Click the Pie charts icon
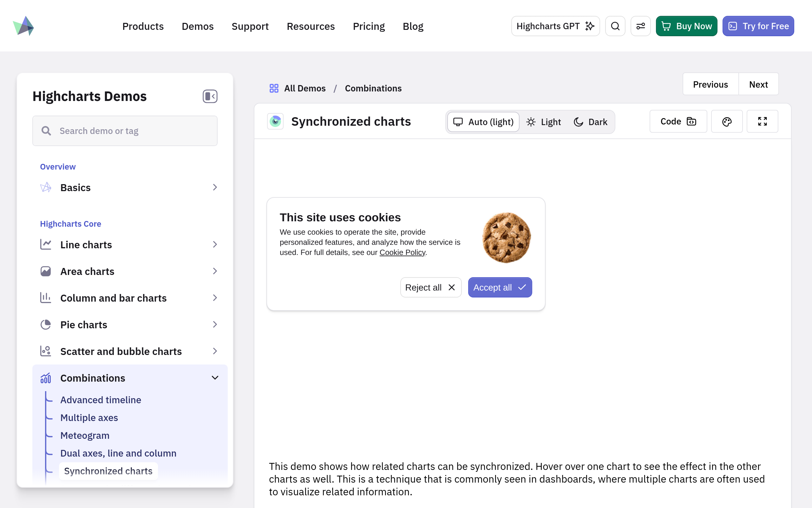812x508 pixels. [x=46, y=324]
